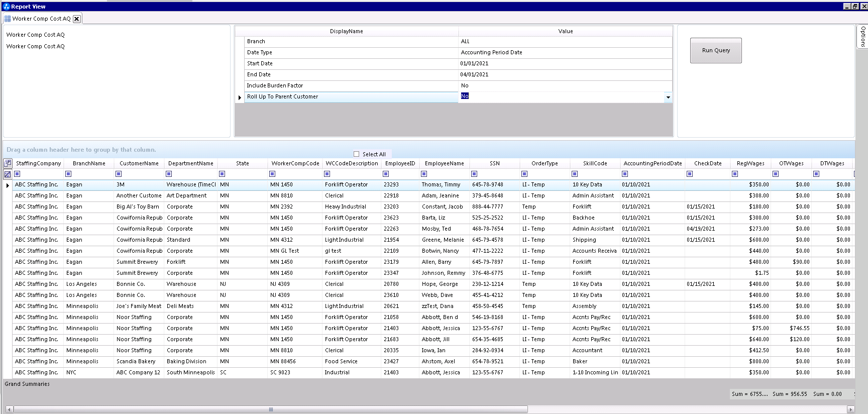
Task: Sort by the CheckDate column header
Action: [x=708, y=164]
